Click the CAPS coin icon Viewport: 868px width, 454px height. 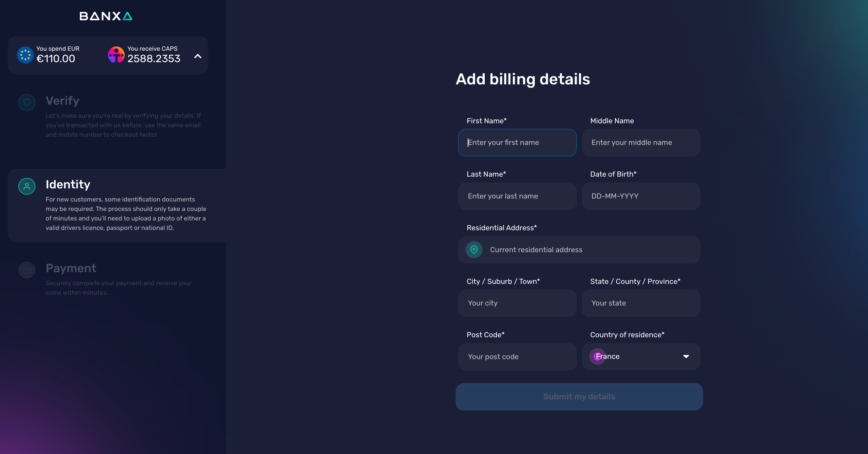click(x=116, y=55)
